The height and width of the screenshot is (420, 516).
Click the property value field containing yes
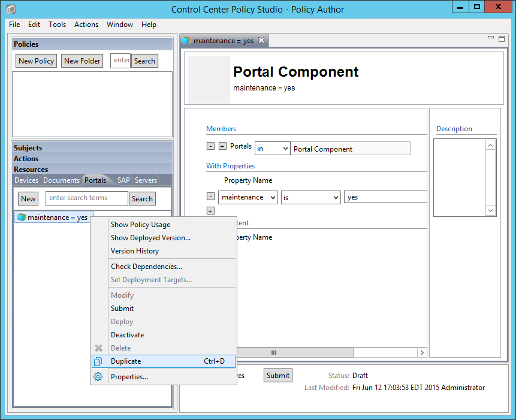(386, 197)
